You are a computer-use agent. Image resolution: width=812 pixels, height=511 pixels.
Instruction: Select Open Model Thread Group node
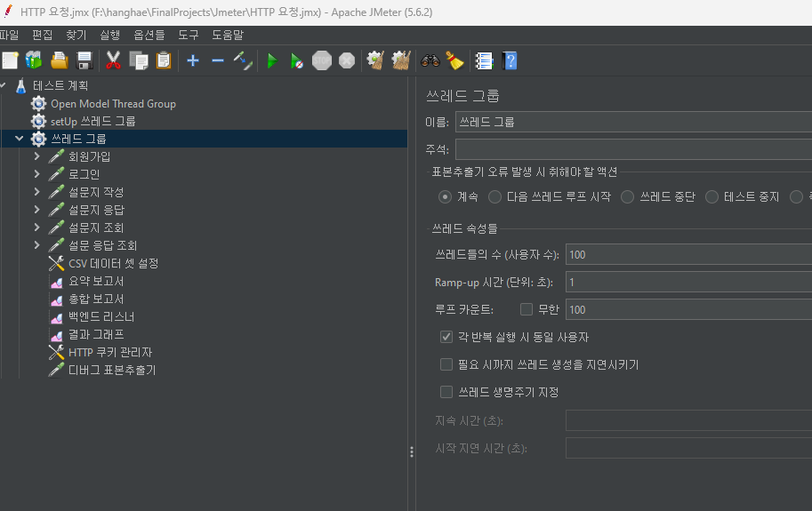(113, 103)
